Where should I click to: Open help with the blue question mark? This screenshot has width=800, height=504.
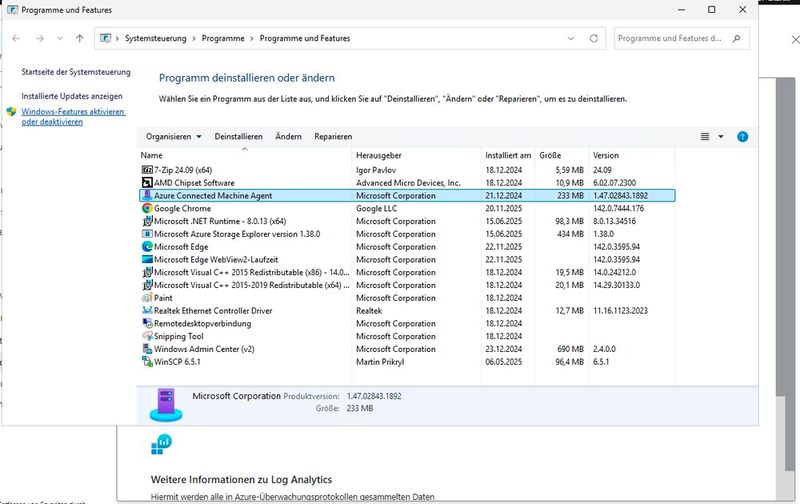[742, 136]
